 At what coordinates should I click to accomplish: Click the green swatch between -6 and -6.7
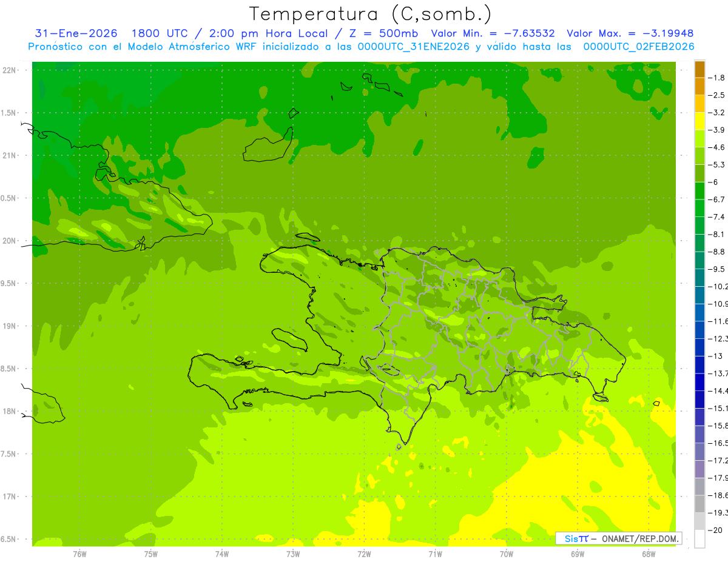[699, 191]
